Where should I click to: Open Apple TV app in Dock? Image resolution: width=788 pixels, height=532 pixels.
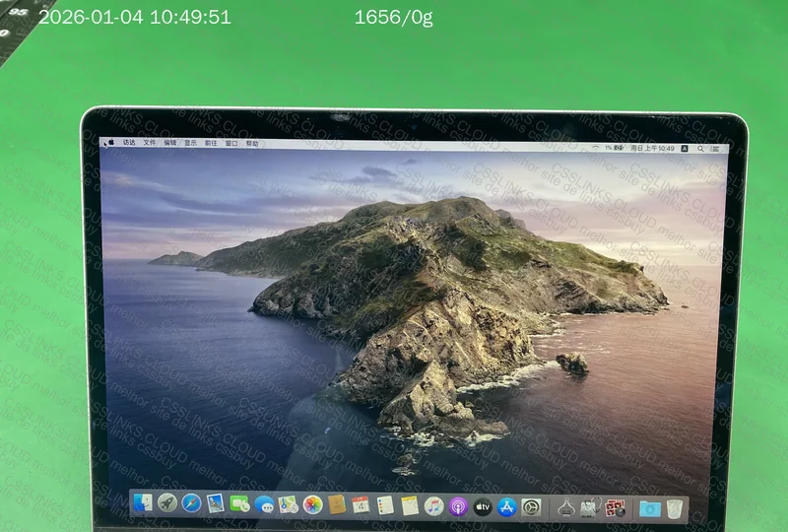tap(483, 507)
